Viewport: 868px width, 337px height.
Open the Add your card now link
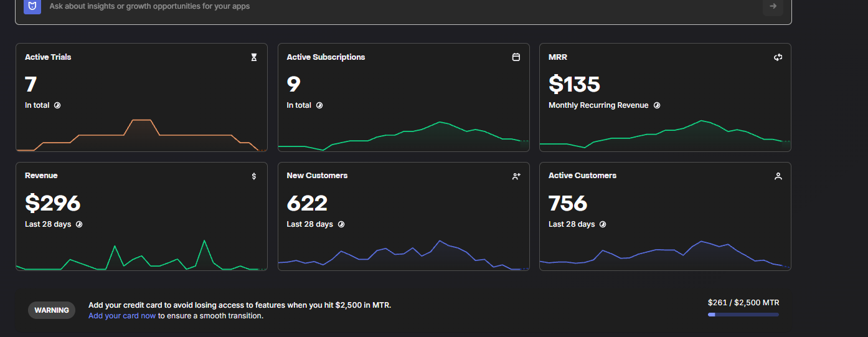pyautogui.click(x=122, y=316)
